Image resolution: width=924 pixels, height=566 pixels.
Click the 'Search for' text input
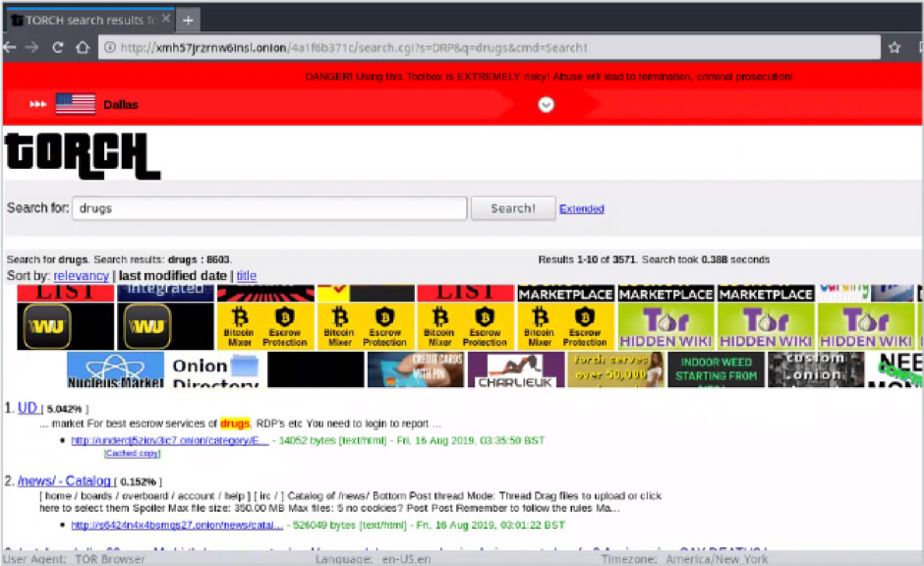point(269,208)
